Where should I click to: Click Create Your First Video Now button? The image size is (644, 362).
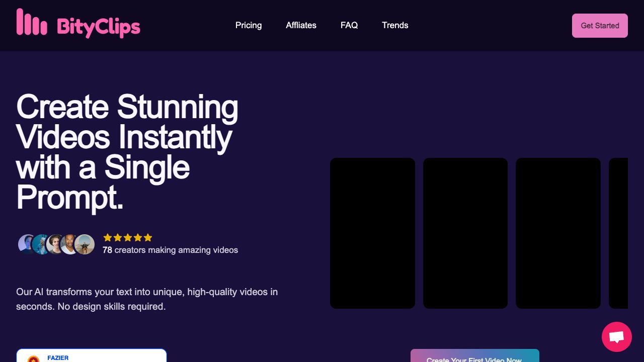474,357
